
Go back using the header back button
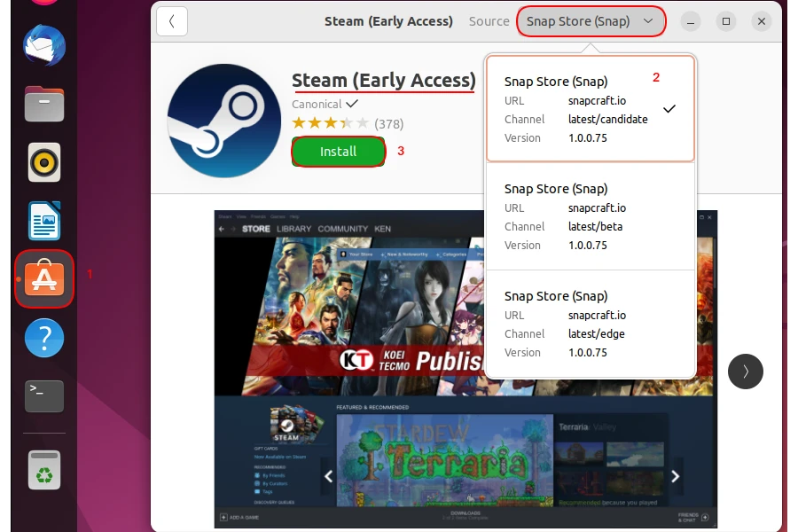(172, 21)
